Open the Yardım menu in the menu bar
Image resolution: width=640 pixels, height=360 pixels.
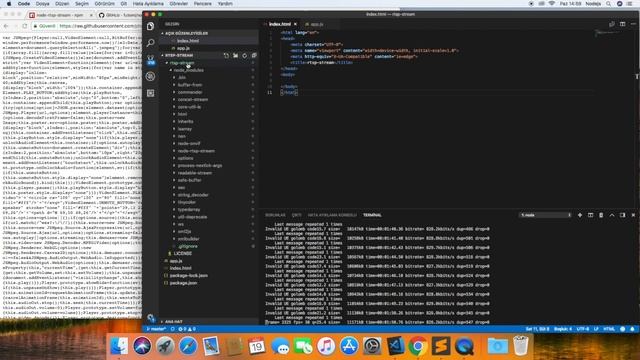tap(225, 4)
